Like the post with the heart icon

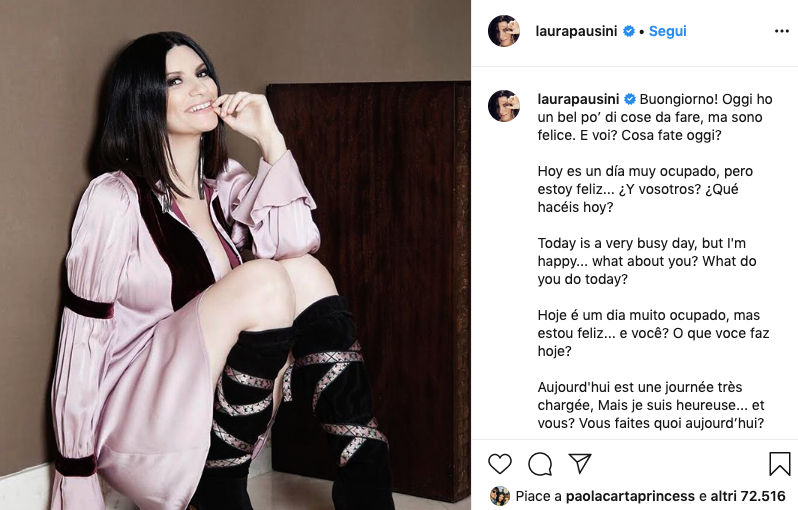pyautogui.click(x=500, y=464)
